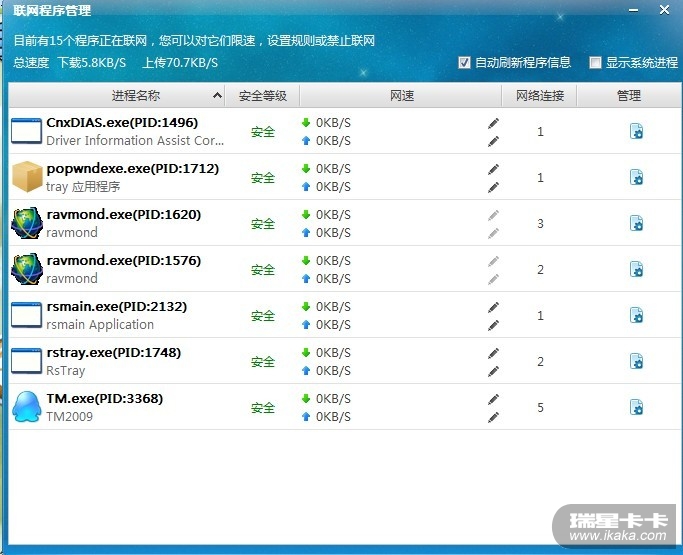The width and height of the screenshot is (683, 555).
Task: Enable 显示系统进程 checkbox
Action: (595, 63)
